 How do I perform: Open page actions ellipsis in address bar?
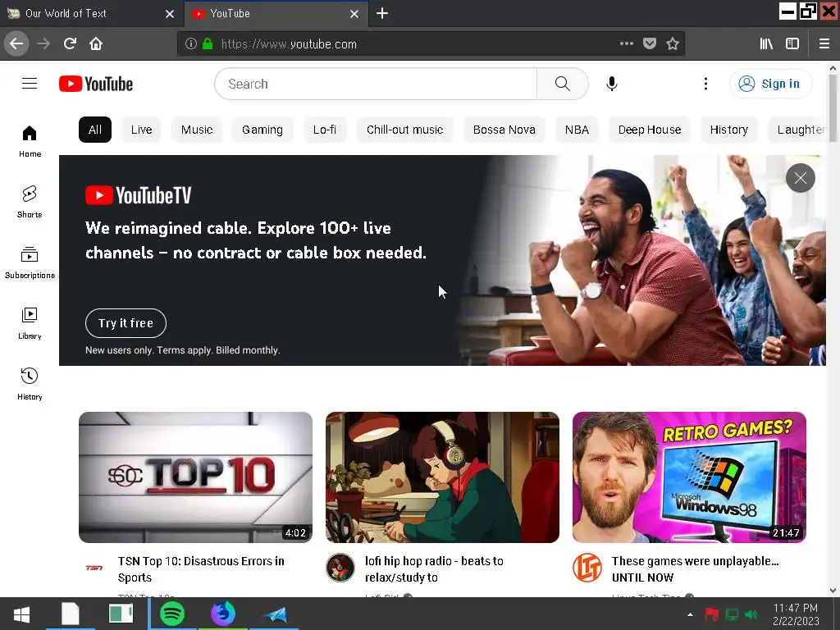tap(626, 44)
